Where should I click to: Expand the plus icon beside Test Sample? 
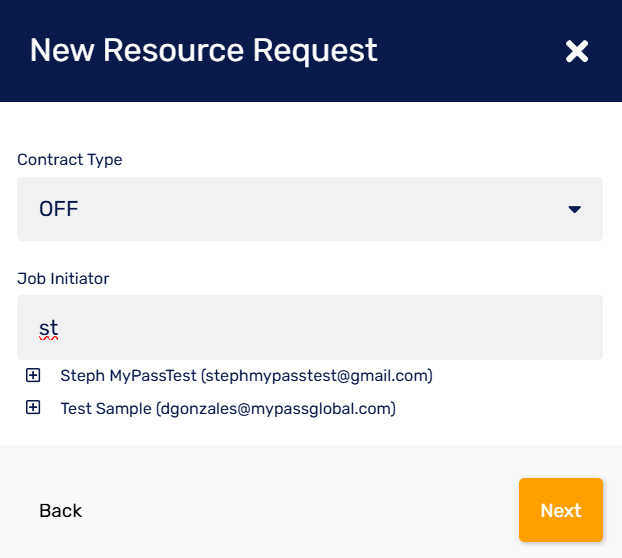(33, 408)
